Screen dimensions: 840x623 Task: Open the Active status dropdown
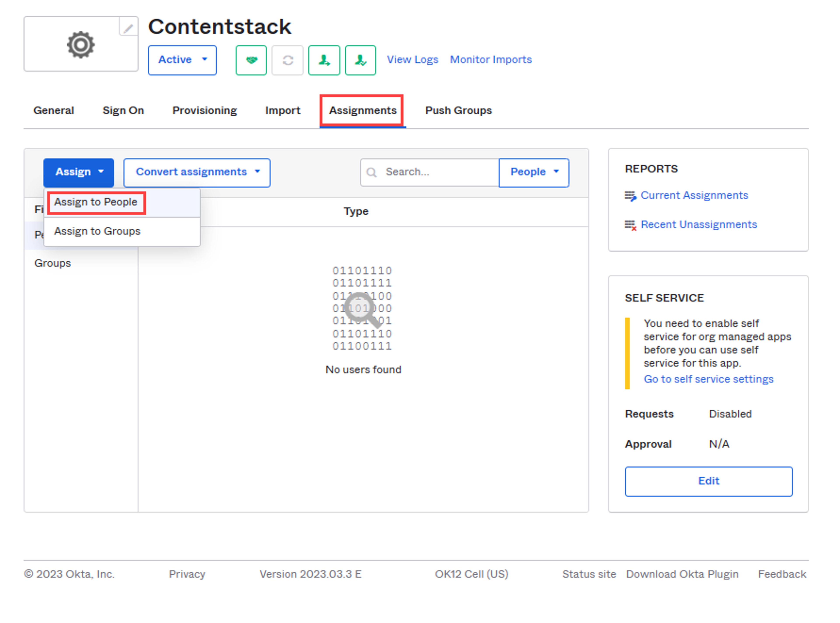[182, 60]
